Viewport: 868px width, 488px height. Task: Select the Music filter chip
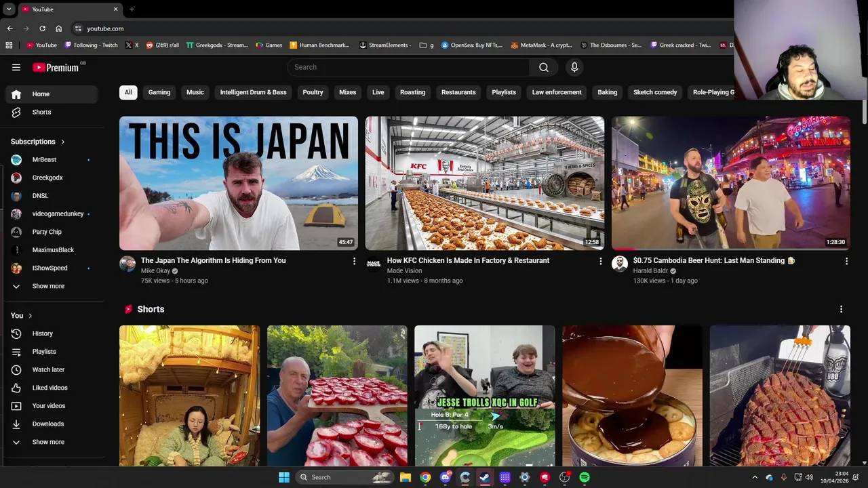point(195,92)
